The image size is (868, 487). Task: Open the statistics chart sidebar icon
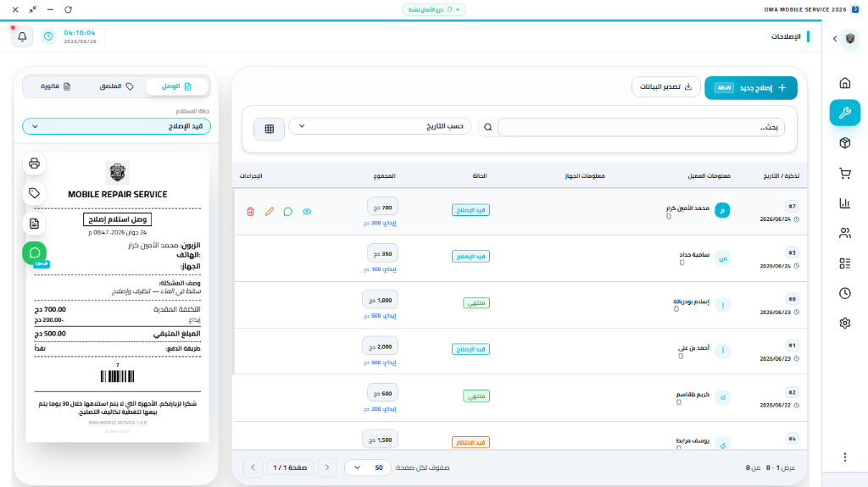[845, 203]
